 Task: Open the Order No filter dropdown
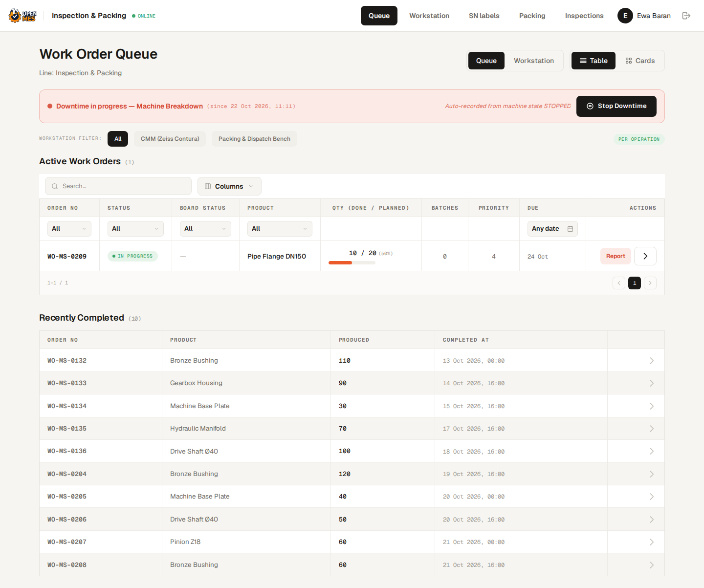pos(69,229)
